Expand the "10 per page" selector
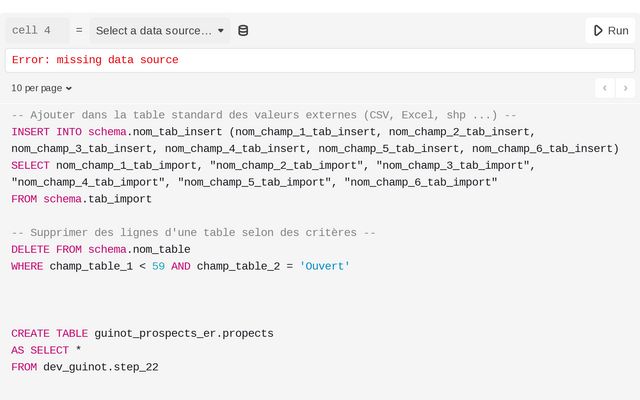The image size is (640, 400). pos(42,88)
